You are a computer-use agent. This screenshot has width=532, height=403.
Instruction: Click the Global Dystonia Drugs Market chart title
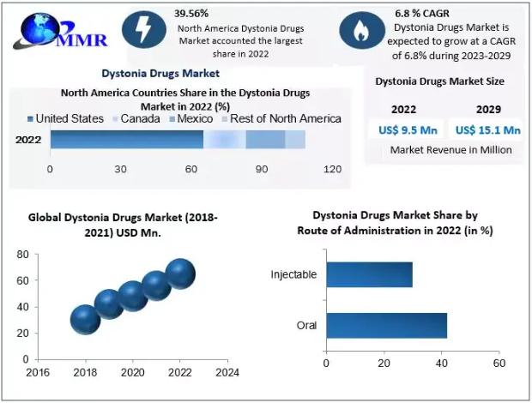[x=124, y=225]
